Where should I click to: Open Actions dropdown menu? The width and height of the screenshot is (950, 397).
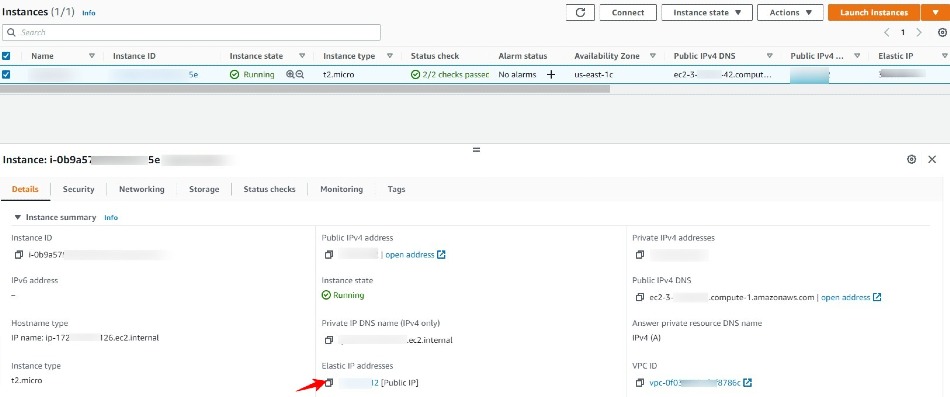coord(790,13)
